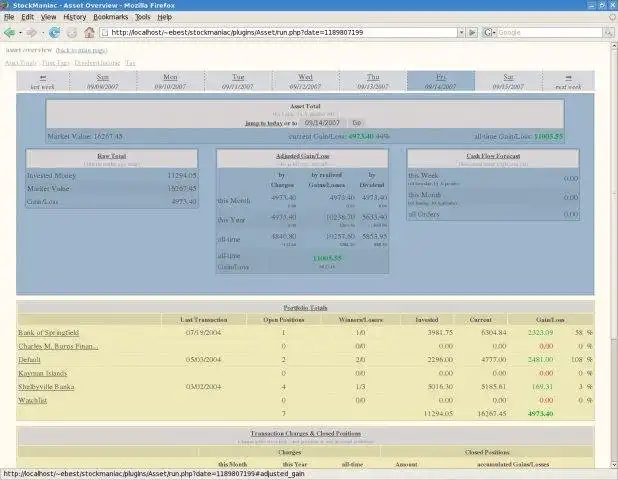Click the Invested Money value 11294.05
The image size is (618, 480).
[x=182, y=176]
